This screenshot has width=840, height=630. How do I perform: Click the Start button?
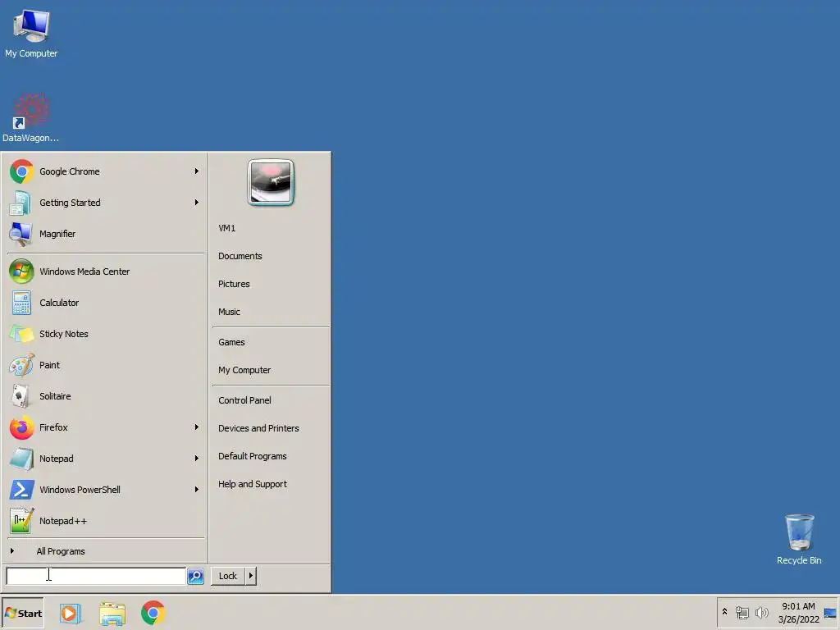[x=22, y=613]
